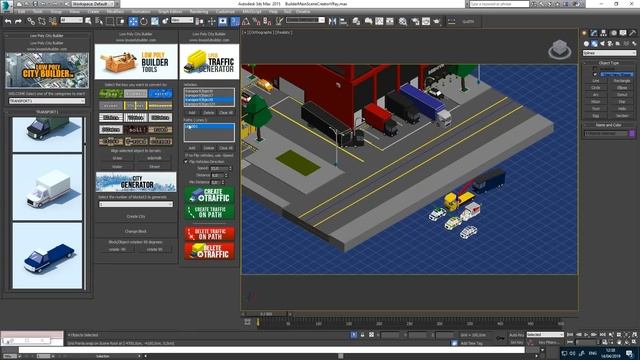Click the Create City button
The height and width of the screenshot is (360, 640).
(x=136, y=216)
